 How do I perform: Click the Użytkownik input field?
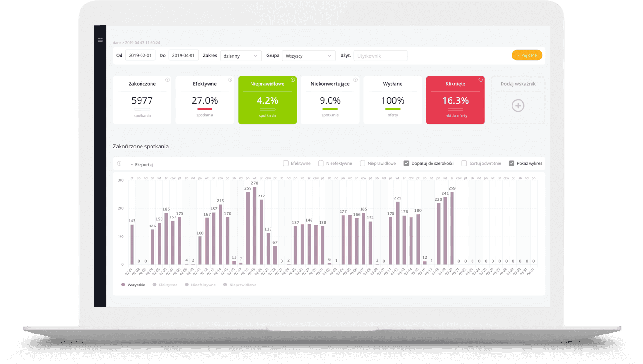click(381, 56)
